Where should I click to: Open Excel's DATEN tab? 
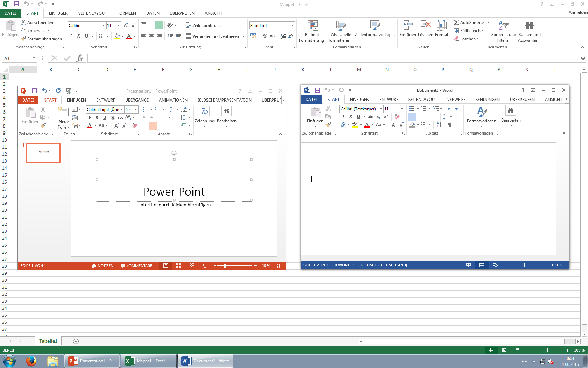click(x=153, y=13)
